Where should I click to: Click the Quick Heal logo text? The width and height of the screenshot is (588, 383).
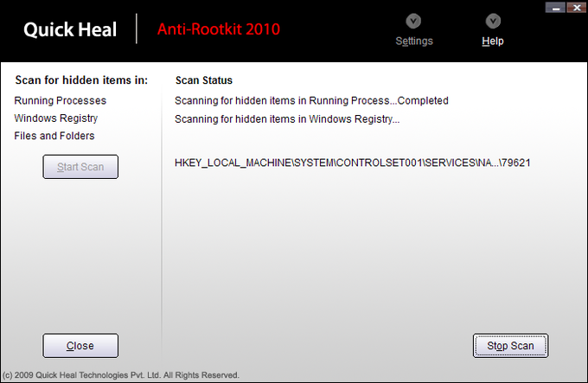70,29
